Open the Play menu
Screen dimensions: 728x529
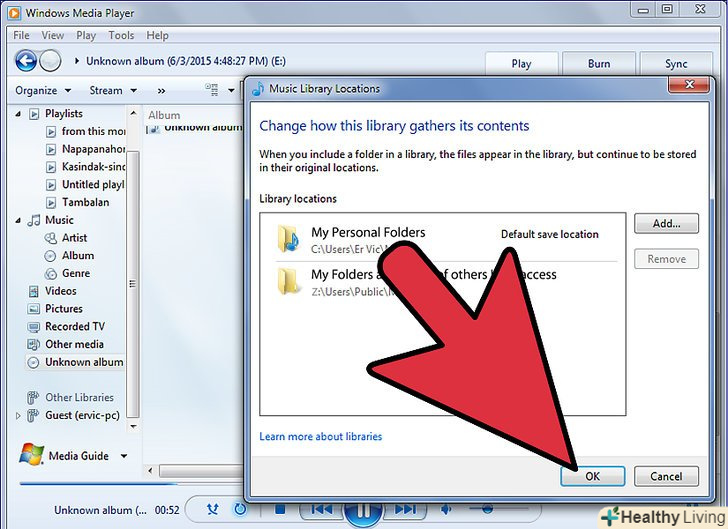(x=86, y=35)
